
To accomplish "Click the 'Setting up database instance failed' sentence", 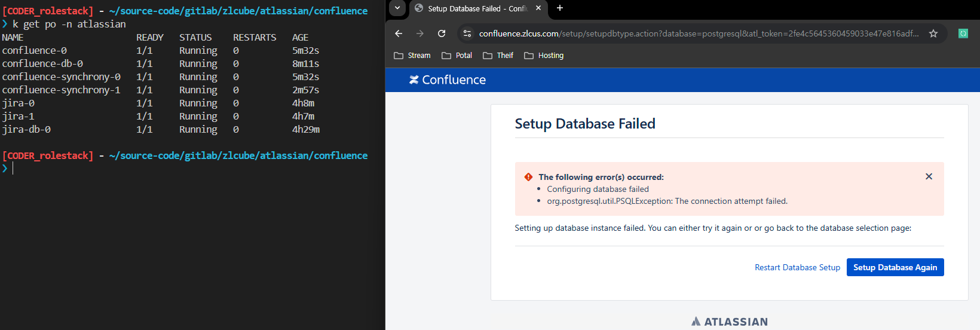I will (713, 228).
